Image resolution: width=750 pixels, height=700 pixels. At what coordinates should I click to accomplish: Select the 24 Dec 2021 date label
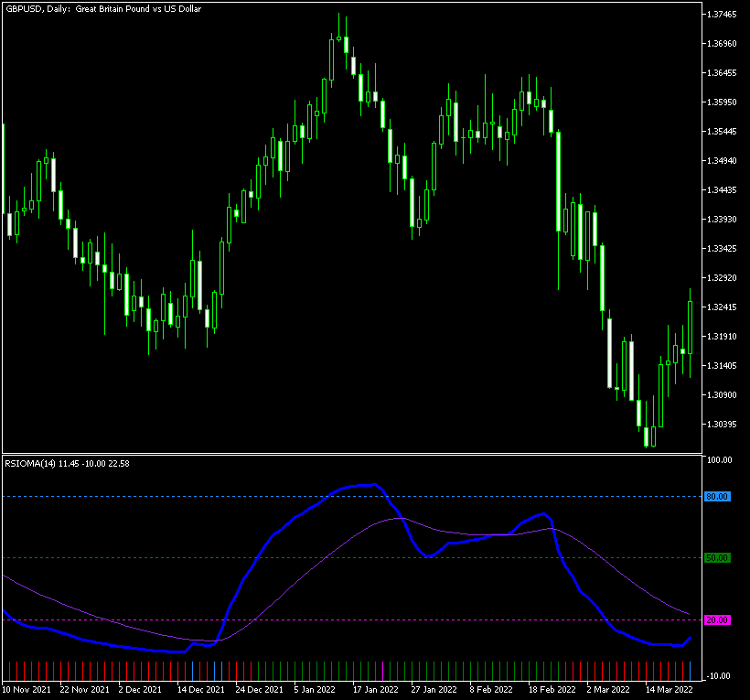click(259, 689)
